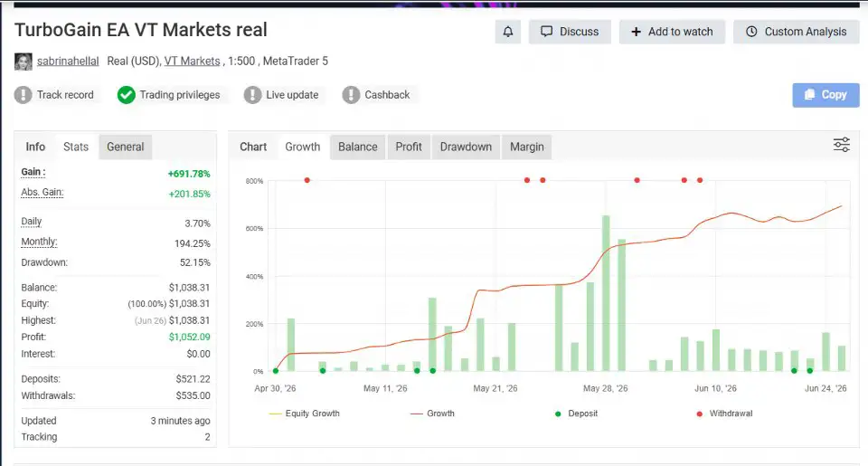Switch to the Balance chart tab
868x466 pixels.
point(358,147)
